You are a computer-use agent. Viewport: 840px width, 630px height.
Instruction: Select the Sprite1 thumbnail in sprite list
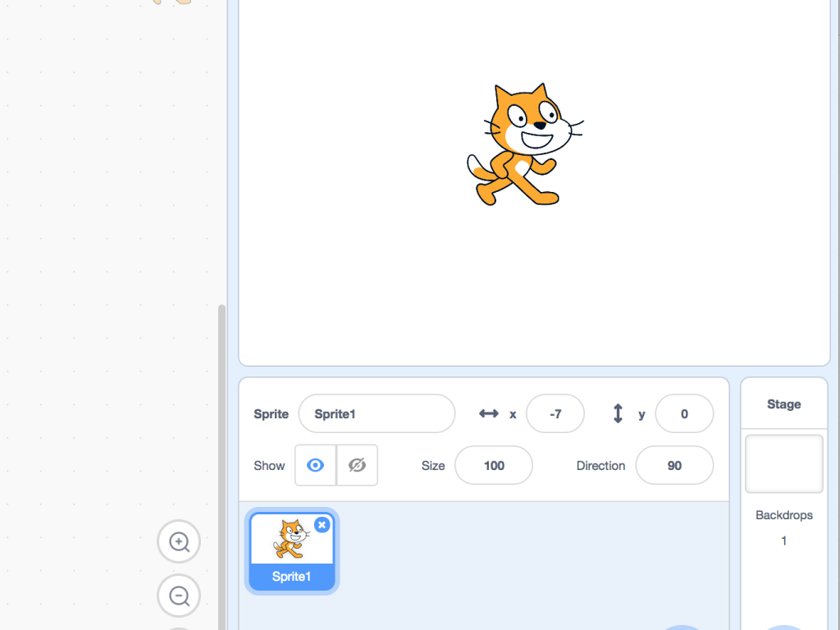point(292,550)
